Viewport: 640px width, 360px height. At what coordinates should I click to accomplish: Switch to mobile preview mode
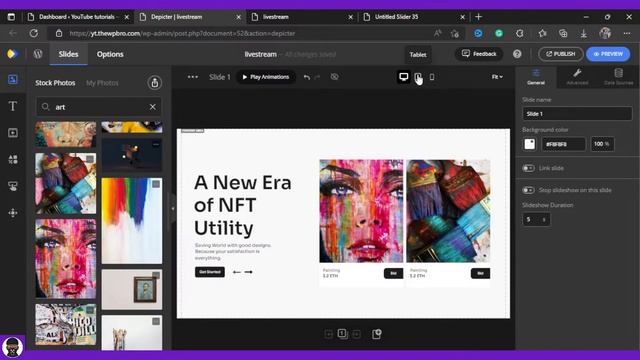pos(432,77)
